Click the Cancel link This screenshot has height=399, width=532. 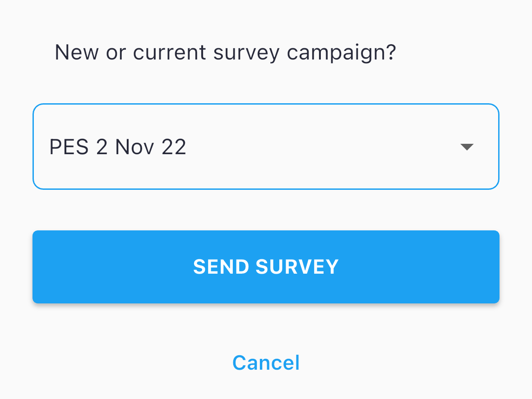click(x=266, y=362)
